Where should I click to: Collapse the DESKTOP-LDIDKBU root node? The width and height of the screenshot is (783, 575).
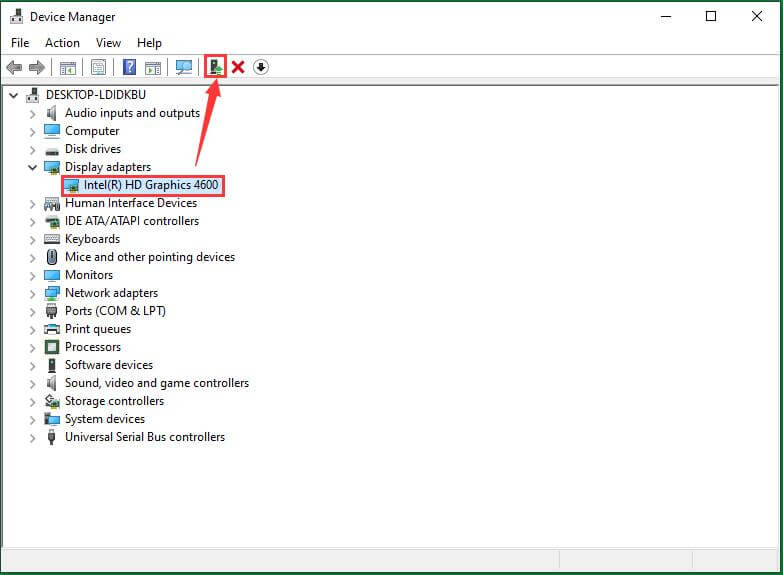click(13, 95)
